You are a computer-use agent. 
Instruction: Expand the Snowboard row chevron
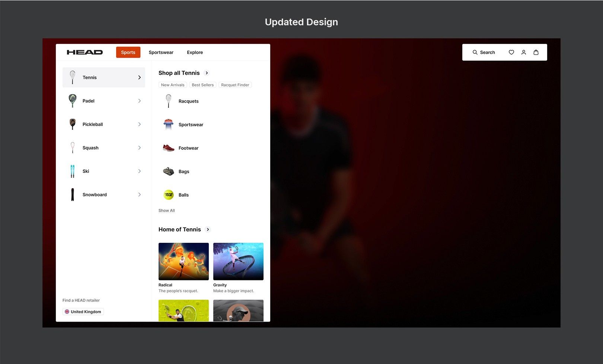point(140,194)
